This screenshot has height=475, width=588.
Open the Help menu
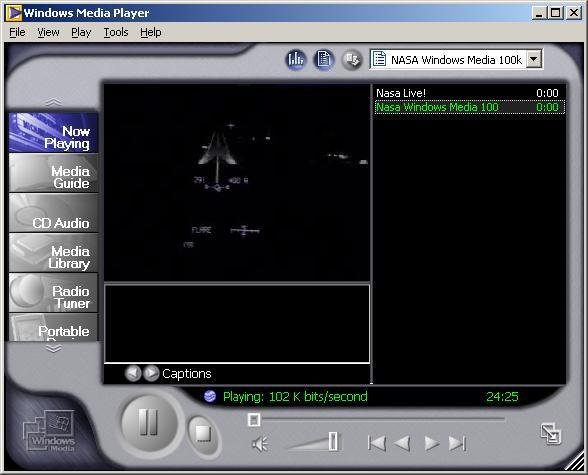tap(151, 32)
